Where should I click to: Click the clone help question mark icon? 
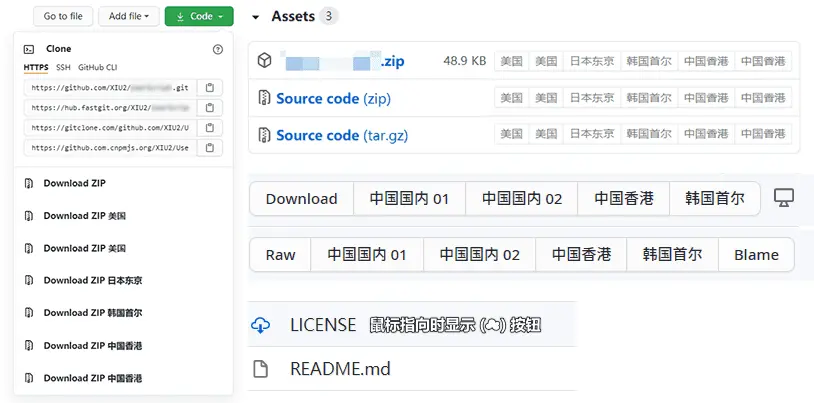(x=218, y=49)
